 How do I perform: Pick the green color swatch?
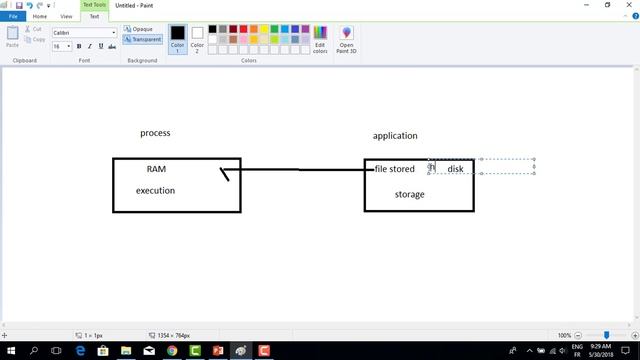tap(274, 29)
